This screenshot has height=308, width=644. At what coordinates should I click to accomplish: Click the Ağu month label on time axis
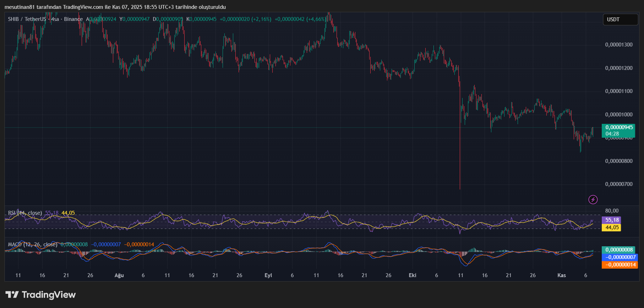pyautogui.click(x=119, y=275)
